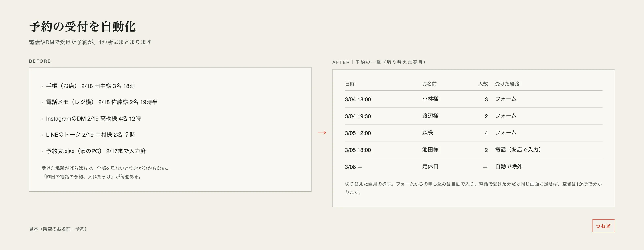Screen dimensions: 644x250
Task: Click the 3/06 date cell
Action: click(353, 167)
